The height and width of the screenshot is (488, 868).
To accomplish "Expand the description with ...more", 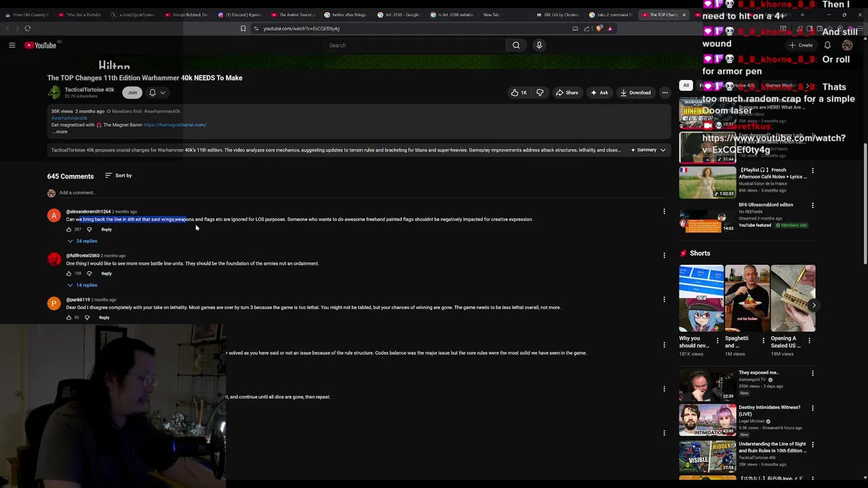I will (60, 132).
